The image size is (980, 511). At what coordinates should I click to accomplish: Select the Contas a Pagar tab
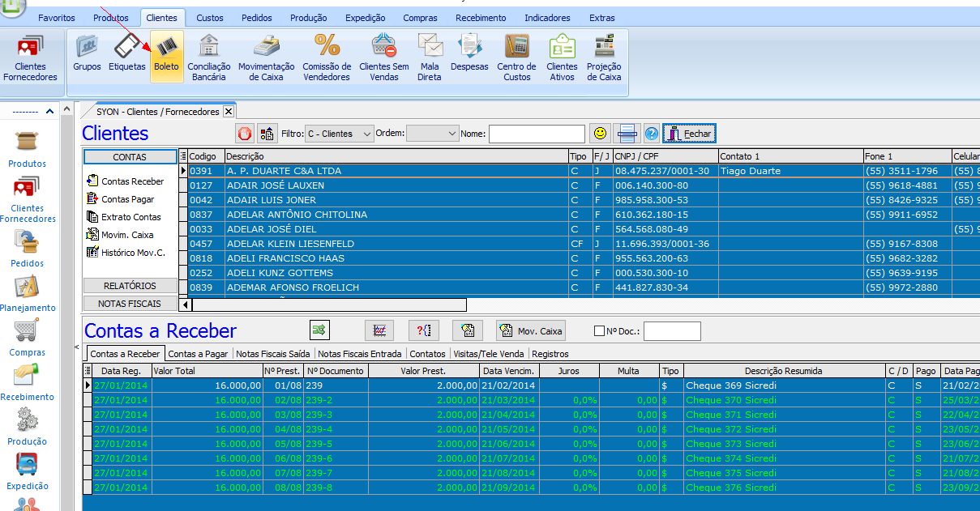[x=199, y=354]
